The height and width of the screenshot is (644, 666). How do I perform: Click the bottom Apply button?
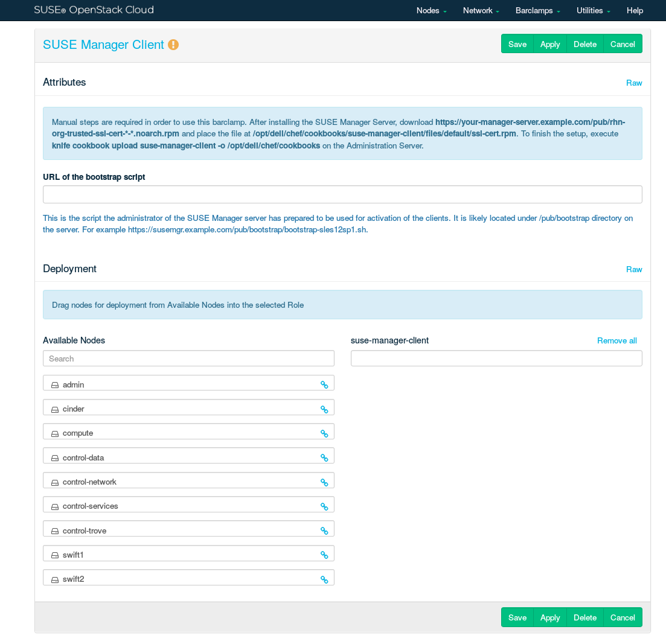click(550, 617)
